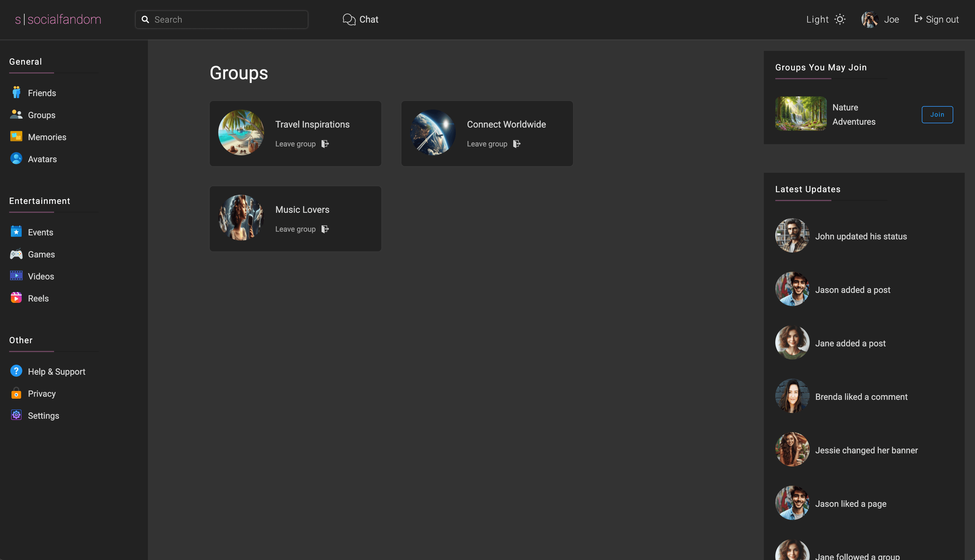
Task: Click Jason's avatar next to added a post
Action: click(792, 289)
